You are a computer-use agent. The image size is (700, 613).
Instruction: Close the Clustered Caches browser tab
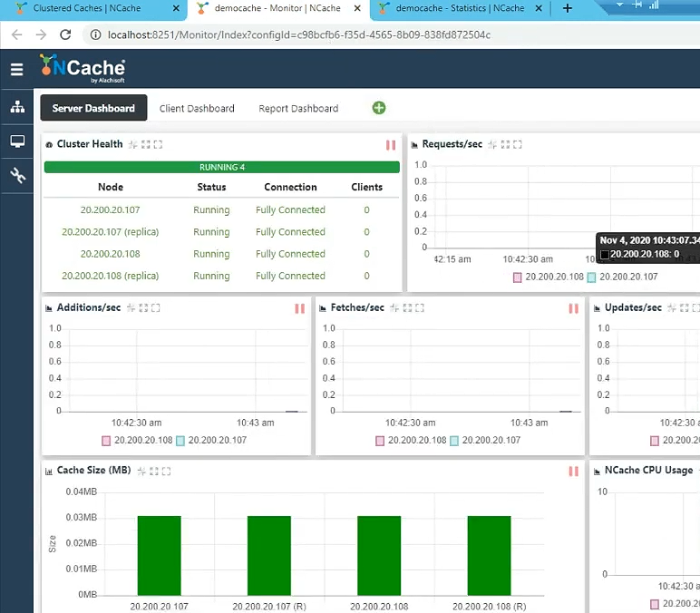pyautogui.click(x=176, y=8)
